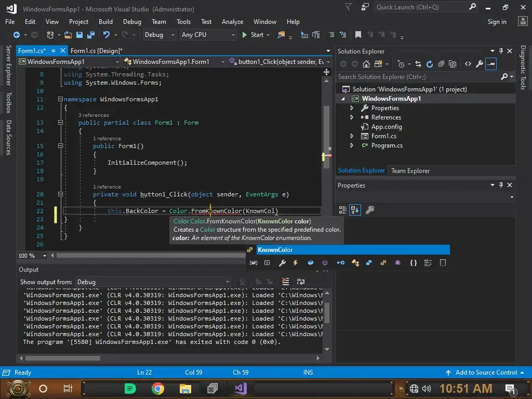Toggle the Namespaces braces filter
The height and width of the screenshot is (399, 532).
tap(413, 262)
